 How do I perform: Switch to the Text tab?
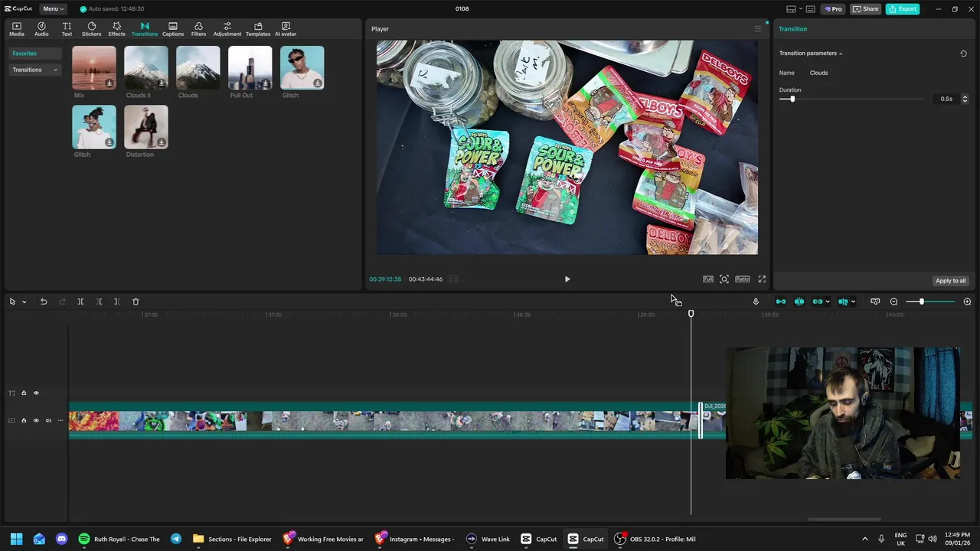[67, 29]
